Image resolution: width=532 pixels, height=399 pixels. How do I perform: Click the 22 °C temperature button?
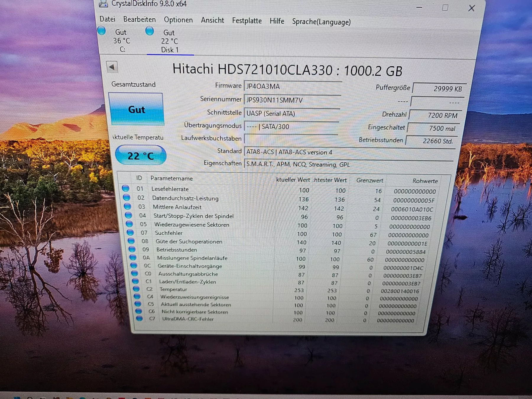pos(140,155)
